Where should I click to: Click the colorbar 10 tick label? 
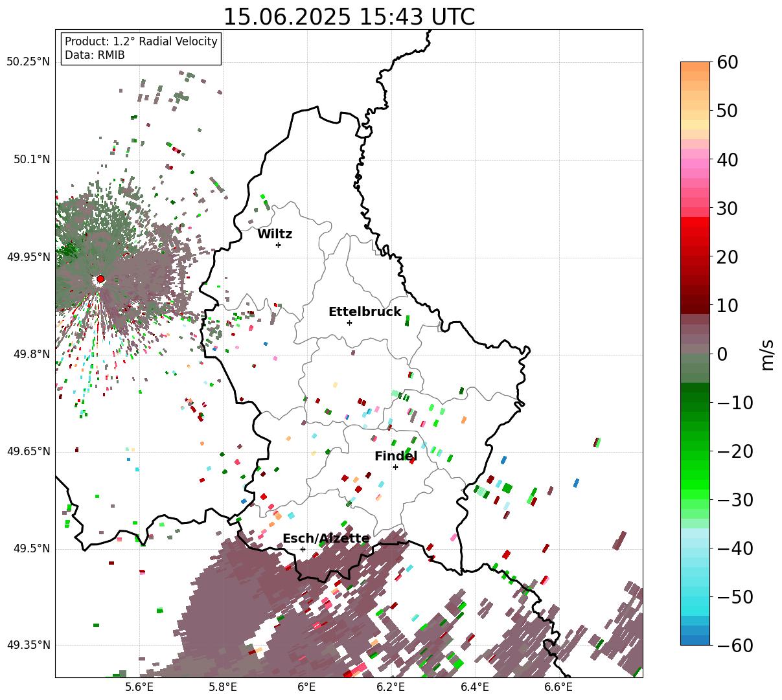tap(727, 306)
